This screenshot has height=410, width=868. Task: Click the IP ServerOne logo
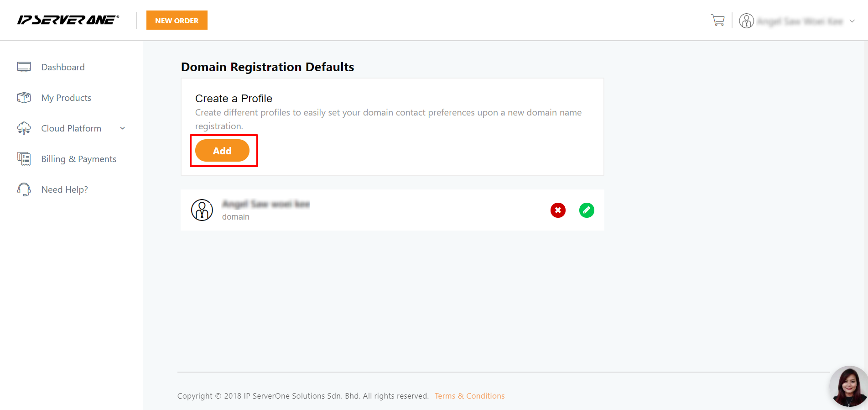(68, 20)
